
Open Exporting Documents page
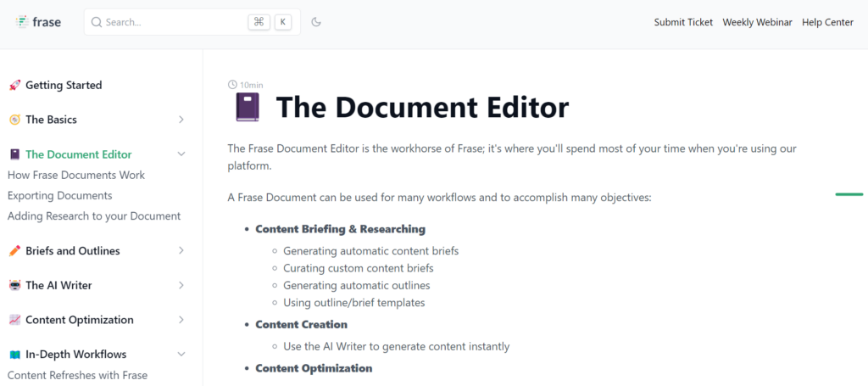(60, 195)
